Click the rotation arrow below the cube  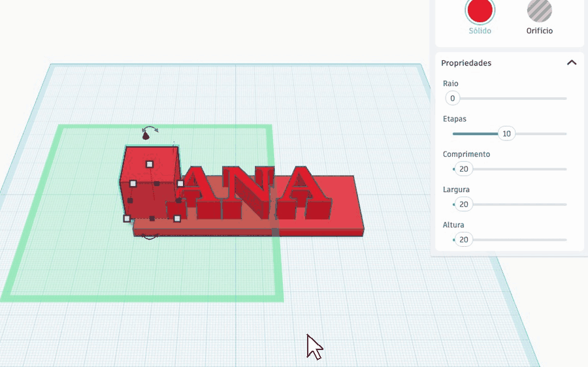click(x=149, y=237)
